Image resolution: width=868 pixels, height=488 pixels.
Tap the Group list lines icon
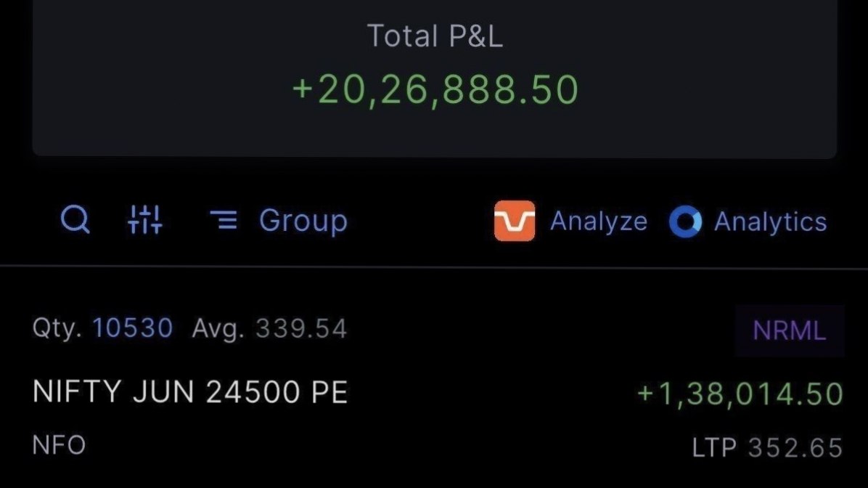[x=224, y=220]
